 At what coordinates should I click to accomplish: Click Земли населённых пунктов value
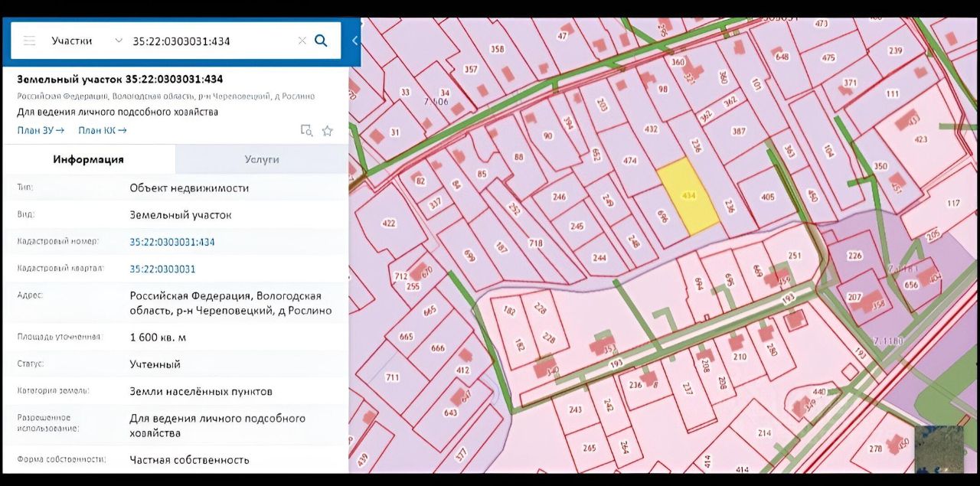(201, 391)
